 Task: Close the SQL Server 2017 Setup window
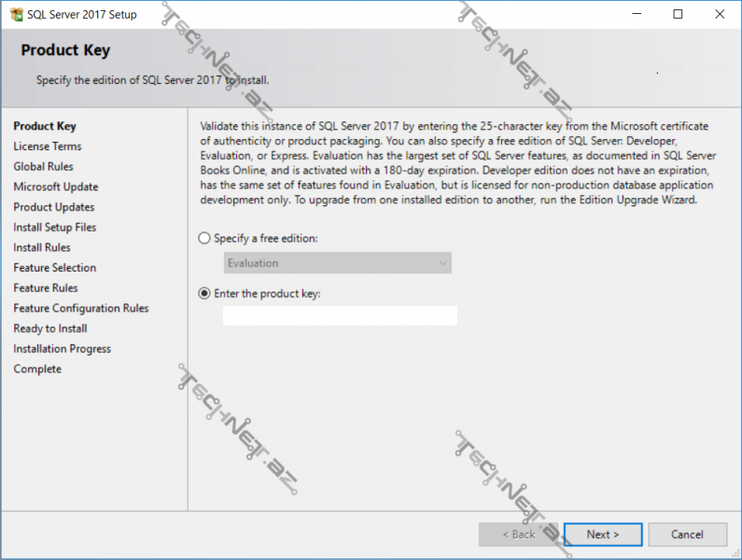[x=720, y=14]
